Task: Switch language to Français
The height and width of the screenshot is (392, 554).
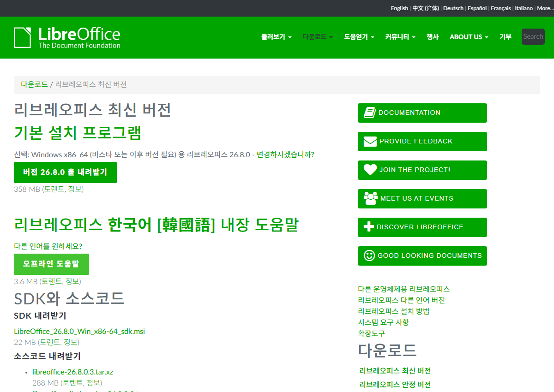Action: point(501,8)
